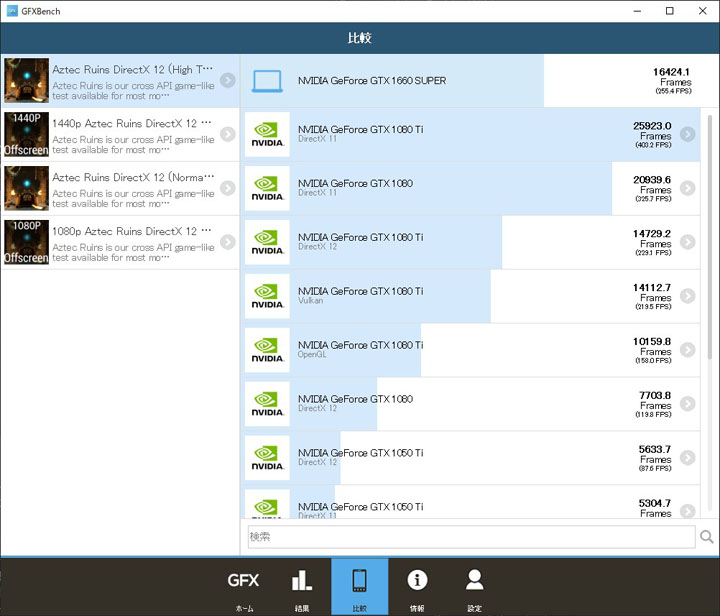
Task: Click laptop icon beside GTX 1660 SUPER
Action: (x=267, y=81)
